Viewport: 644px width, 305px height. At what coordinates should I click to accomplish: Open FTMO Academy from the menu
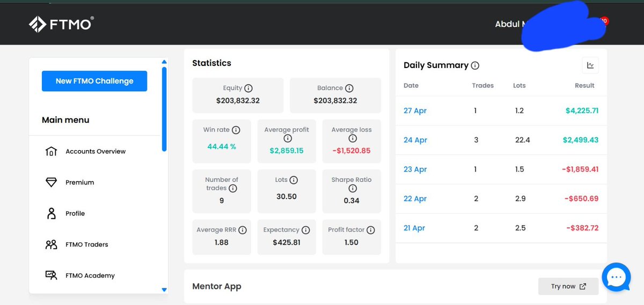click(x=90, y=276)
